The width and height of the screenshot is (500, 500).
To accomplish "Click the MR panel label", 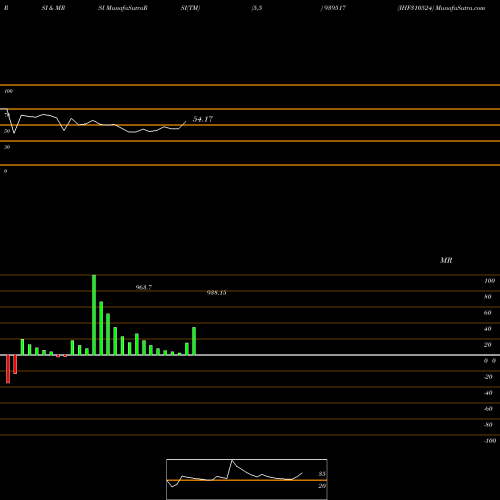I will (446, 260).
